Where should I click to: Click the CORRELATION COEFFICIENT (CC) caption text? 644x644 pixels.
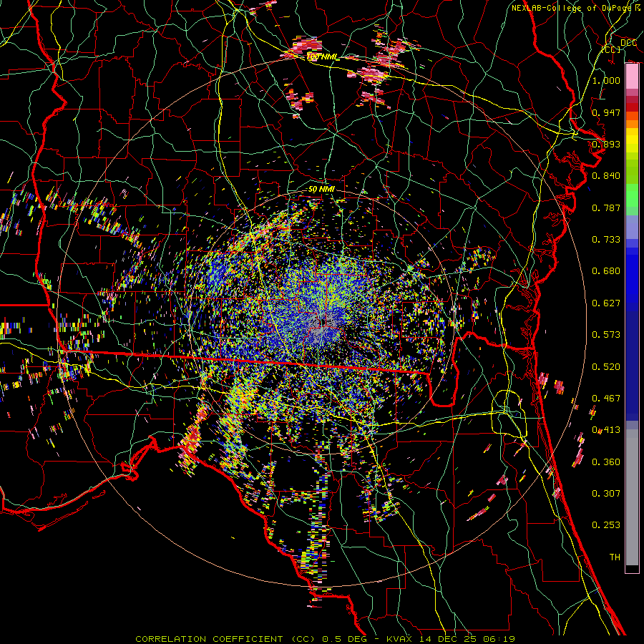click(225, 639)
